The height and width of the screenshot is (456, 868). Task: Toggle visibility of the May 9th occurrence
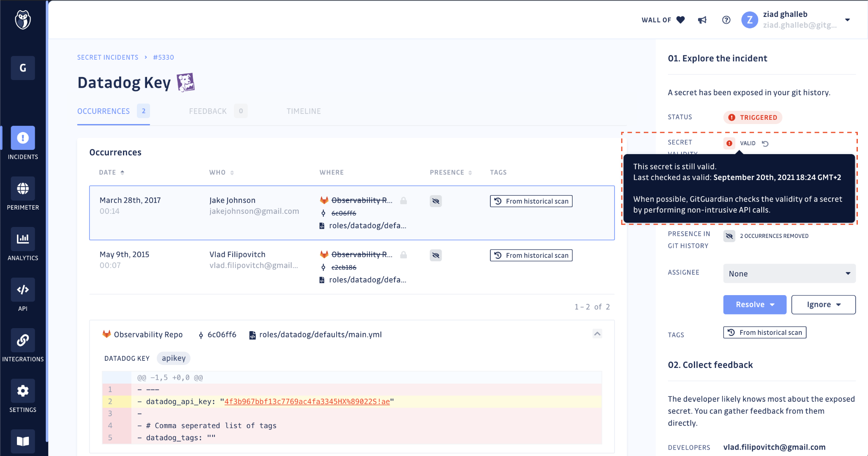tap(436, 255)
